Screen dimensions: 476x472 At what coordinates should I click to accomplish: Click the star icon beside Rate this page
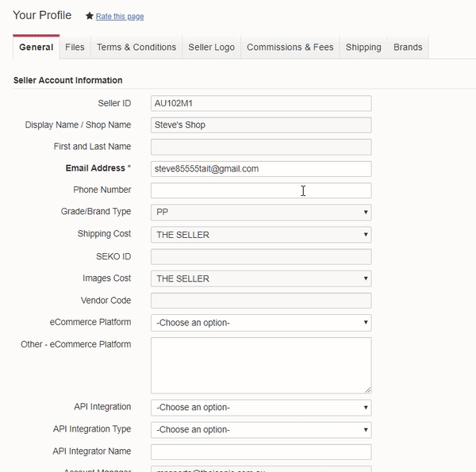(90, 16)
